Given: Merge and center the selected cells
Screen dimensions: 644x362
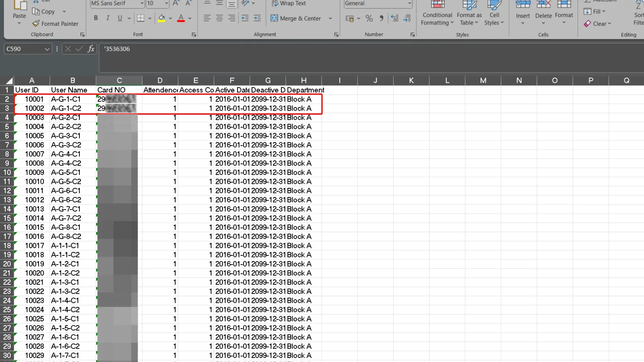Looking at the screenshot, I should click(296, 18).
